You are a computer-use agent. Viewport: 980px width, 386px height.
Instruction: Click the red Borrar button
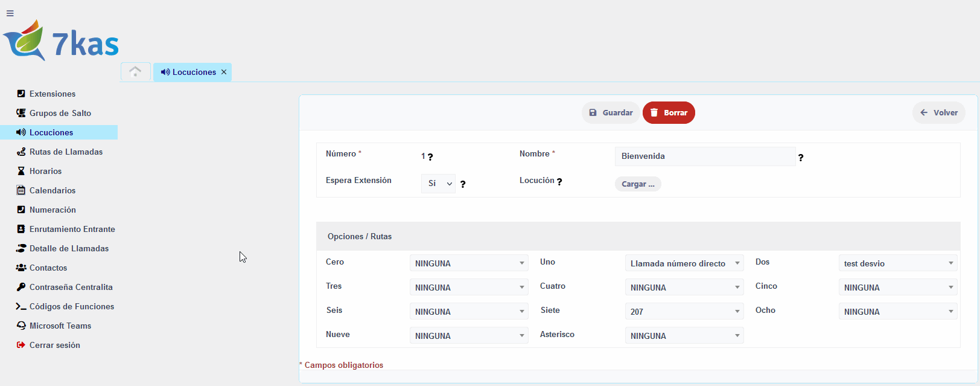pyautogui.click(x=669, y=113)
